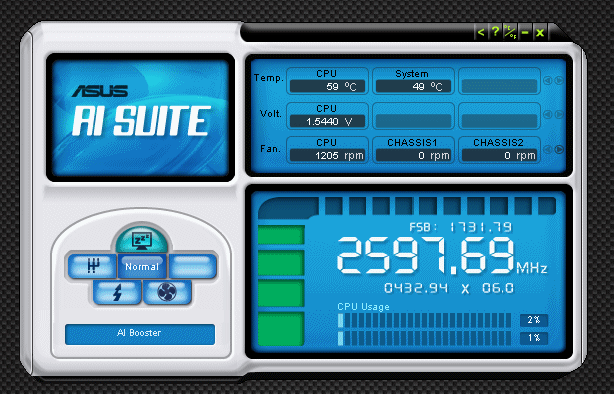The height and width of the screenshot is (394, 614).
Task: Minimize AI Suite with the dash button
Action: [x=525, y=32]
